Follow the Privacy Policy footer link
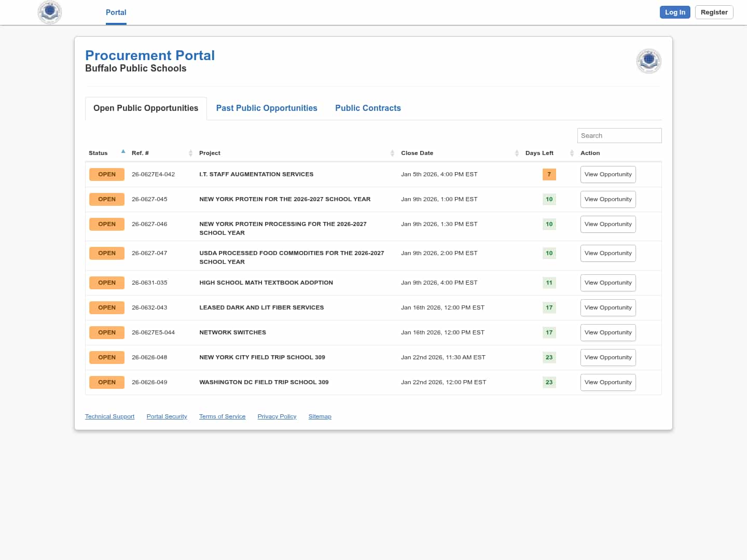Viewport: 747px width, 560px height. [x=277, y=416]
